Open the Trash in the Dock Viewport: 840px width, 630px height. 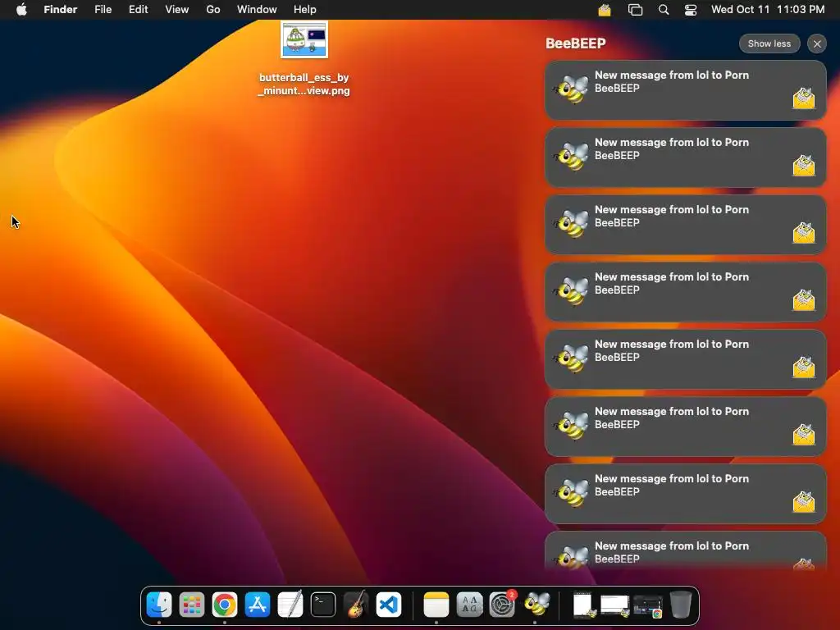pos(680,605)
